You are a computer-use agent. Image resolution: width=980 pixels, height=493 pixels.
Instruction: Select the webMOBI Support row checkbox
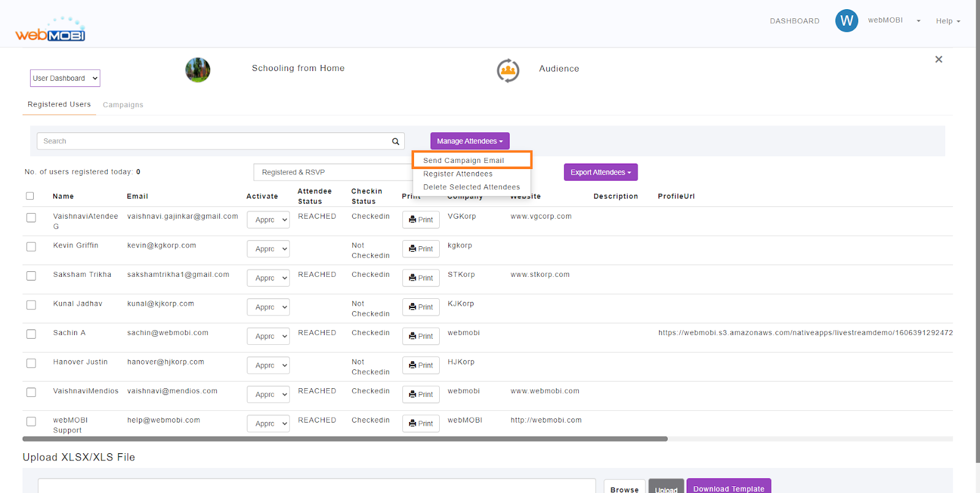coord(31,421)
